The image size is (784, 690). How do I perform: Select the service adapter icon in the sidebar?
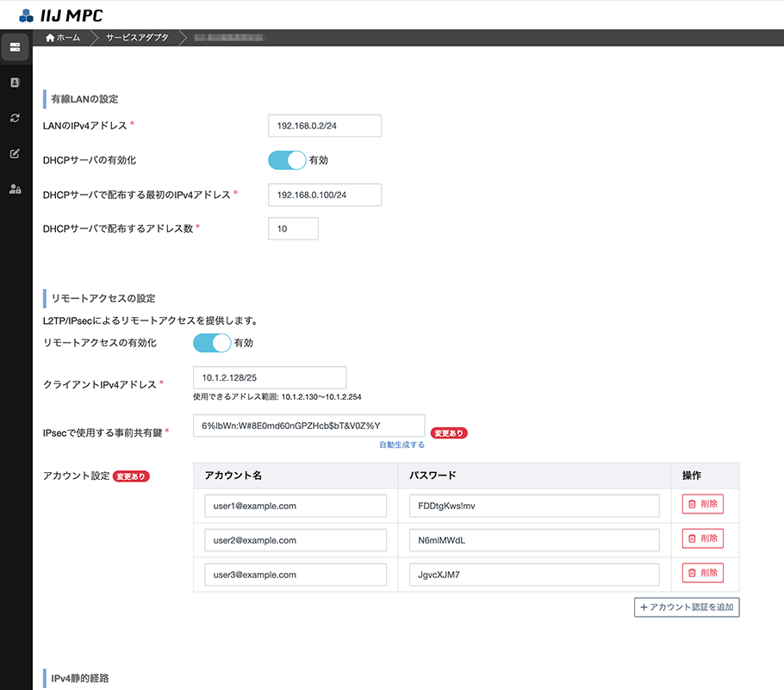(16, 47)
